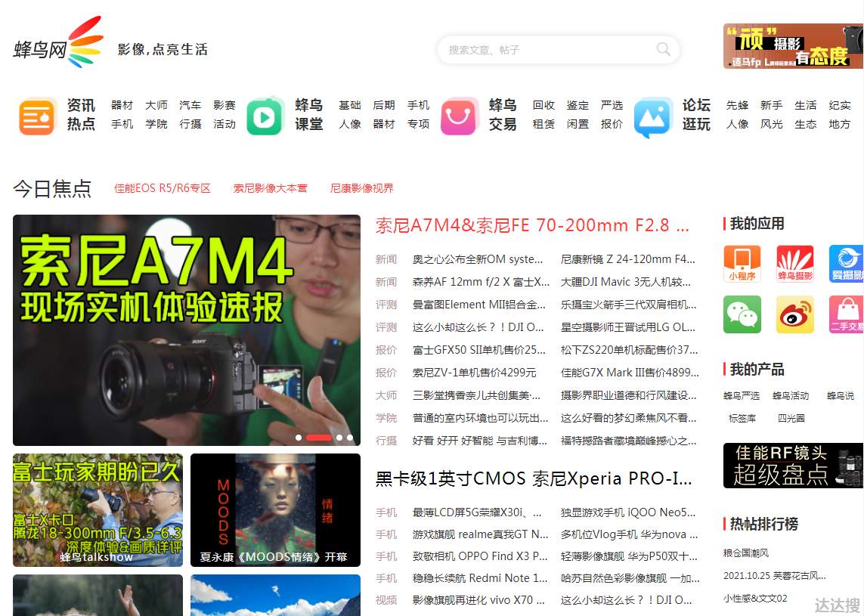Viewport: 864px width, 616px height.
Task: Open the pink 蜂鸟交易 shopping icon
Action: [x=459, y=116]
